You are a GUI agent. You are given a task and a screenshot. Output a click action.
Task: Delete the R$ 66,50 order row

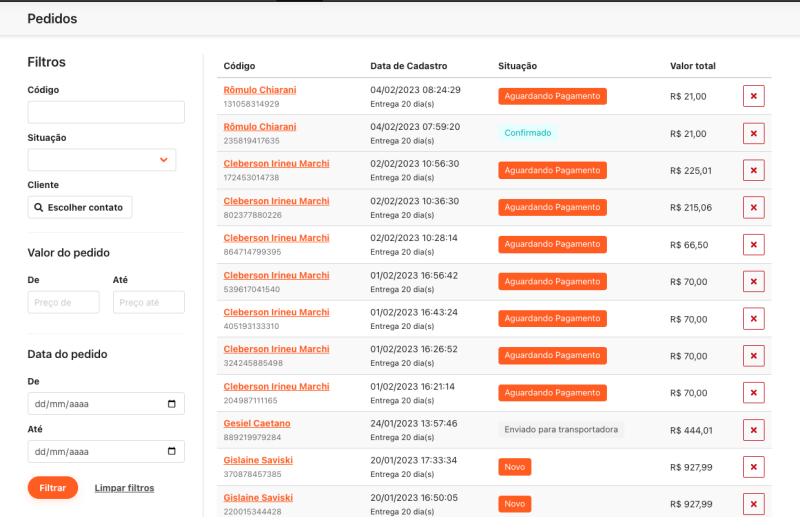click(753, 245)
